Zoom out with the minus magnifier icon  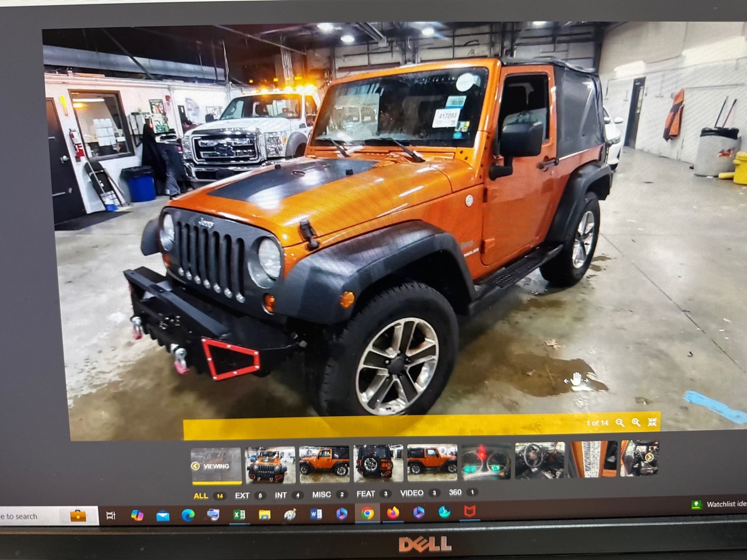(x=620, y=423)
